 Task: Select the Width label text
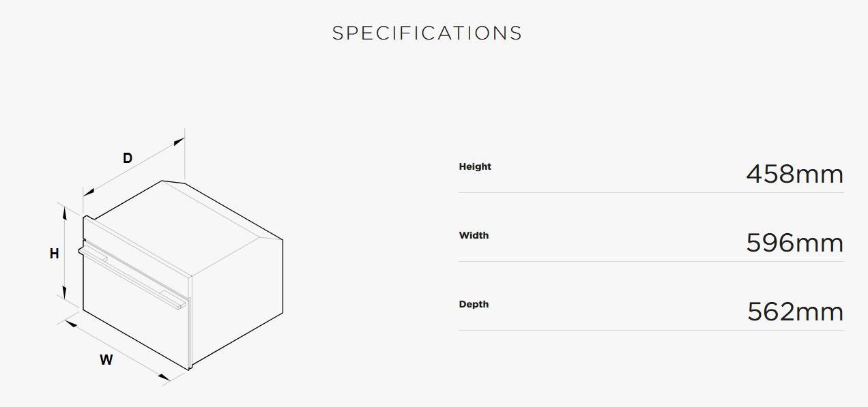pos(474,235)
